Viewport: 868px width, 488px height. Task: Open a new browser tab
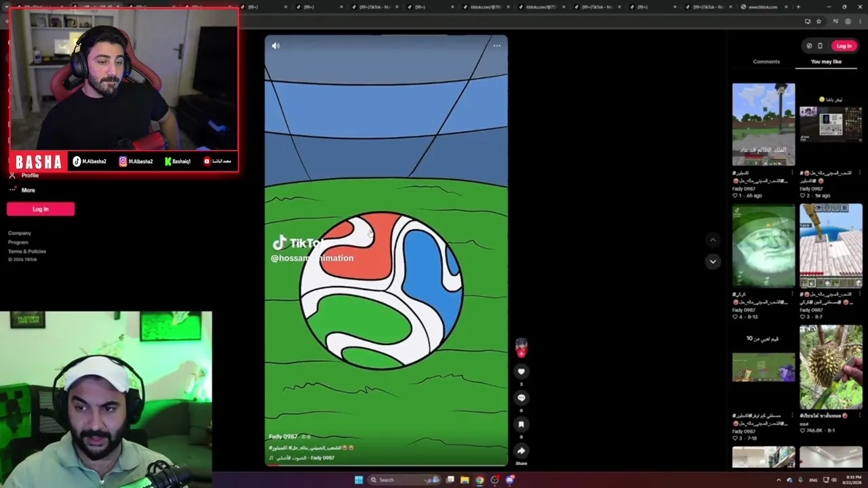coord(798,7)
